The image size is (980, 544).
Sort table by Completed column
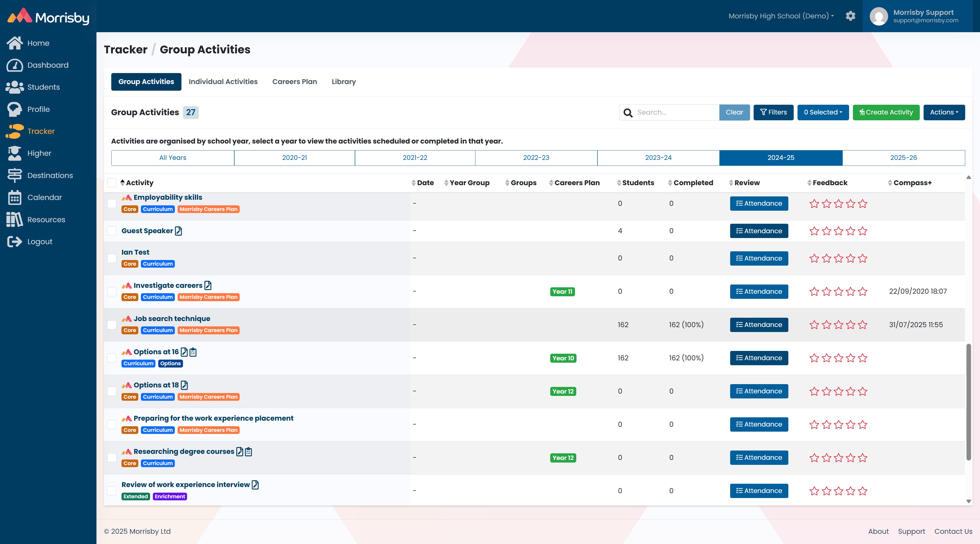pos(691,183)
